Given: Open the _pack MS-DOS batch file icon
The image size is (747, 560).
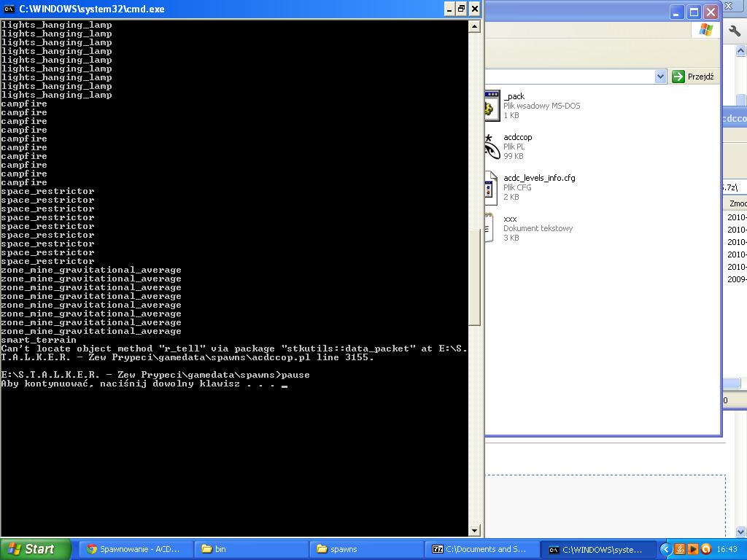Looking at the screenshot, I should [x=492, y=106].
